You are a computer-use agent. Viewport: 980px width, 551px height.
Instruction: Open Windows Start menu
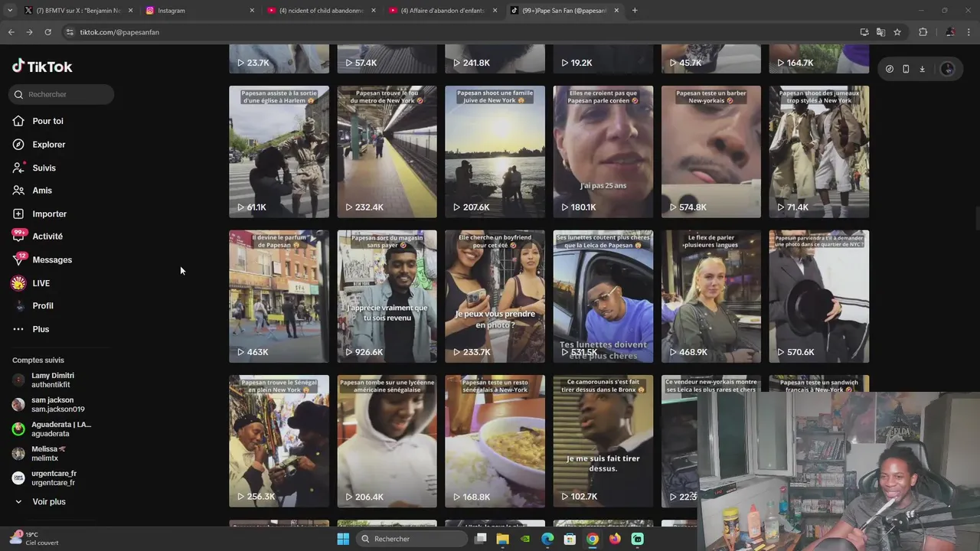coord(343,539)
